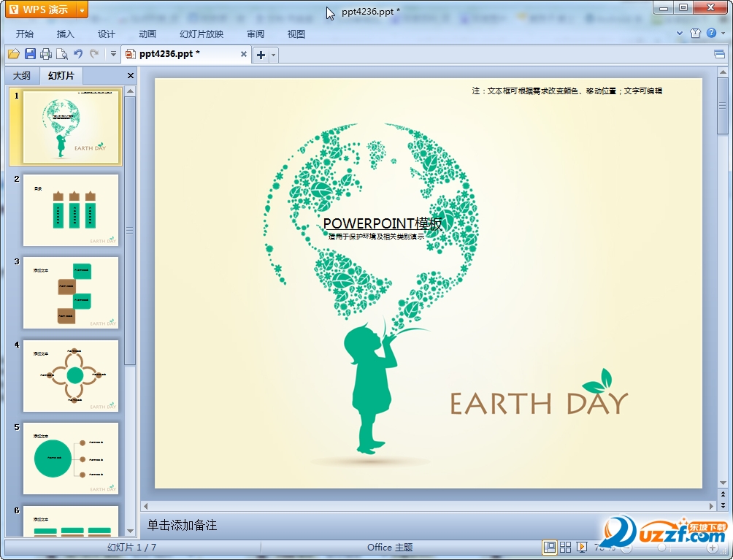Viewport: 733px width, 560px height.
Task: Open the 设计 ribbon tab
Action: [106, 34]
